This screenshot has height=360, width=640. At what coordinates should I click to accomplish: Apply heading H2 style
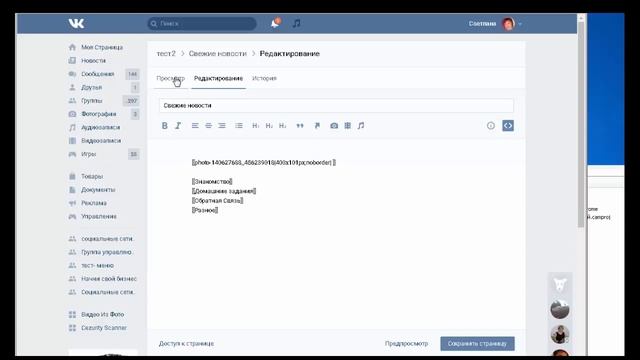click(x=269, y=126)
